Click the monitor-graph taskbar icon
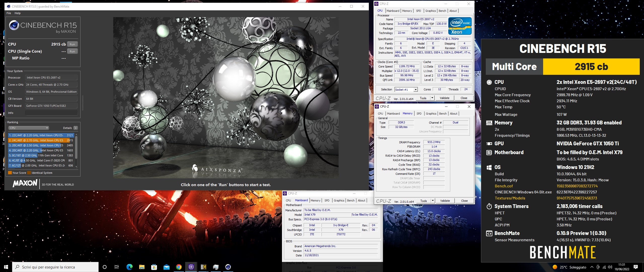The width and height of the screenshot is (644, 272). pyautogui.click(x=216, y=267)
